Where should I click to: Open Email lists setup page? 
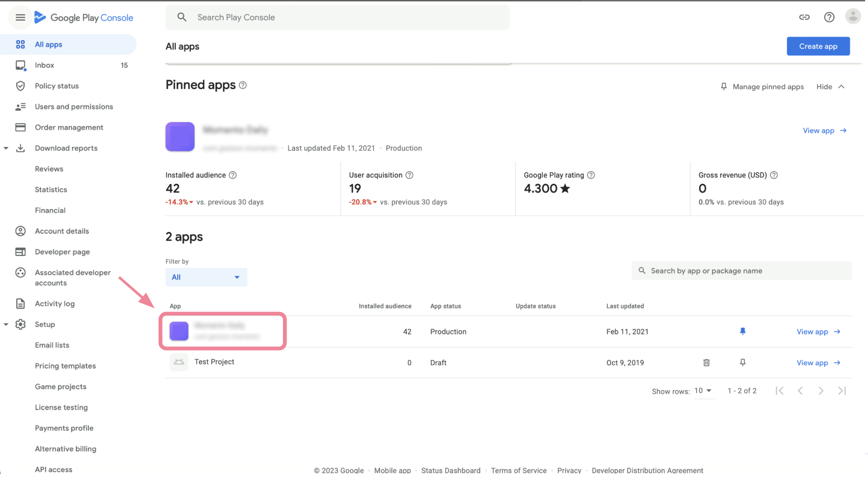(x=52, y=345)
